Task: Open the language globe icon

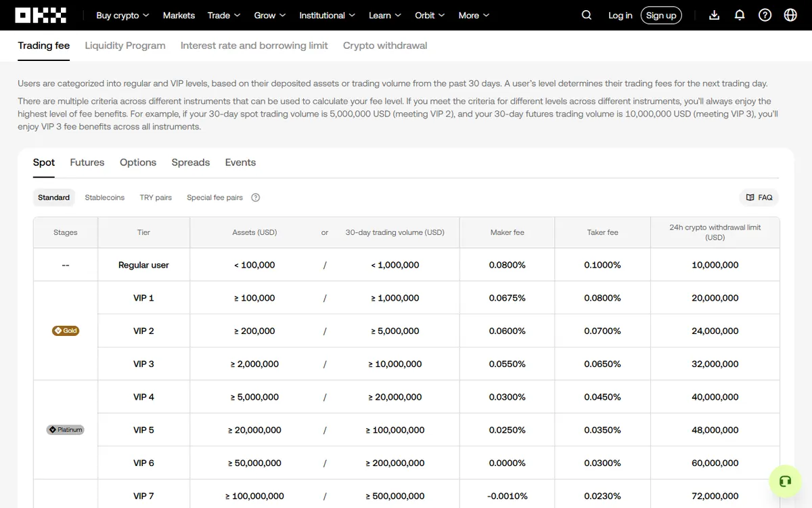Action: (x=790, y=15)
